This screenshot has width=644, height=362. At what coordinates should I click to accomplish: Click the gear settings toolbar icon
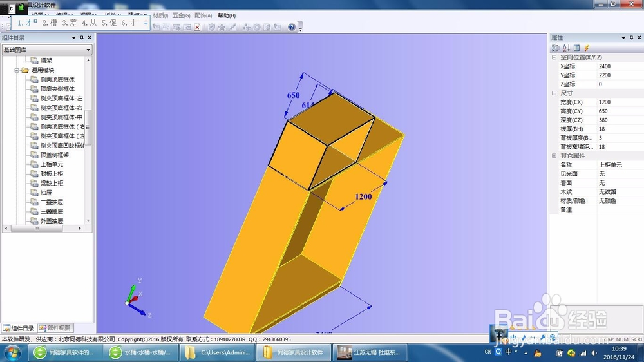(257, 27)
